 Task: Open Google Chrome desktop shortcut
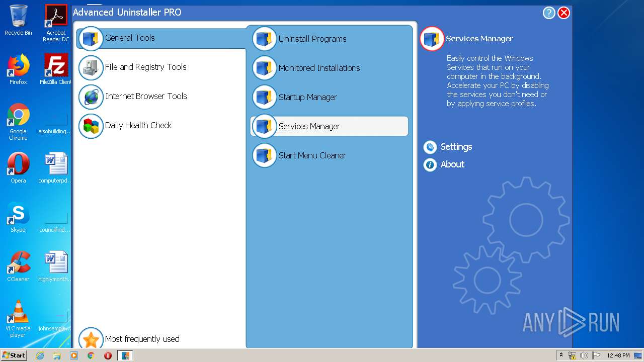click(x=18, y=122)
